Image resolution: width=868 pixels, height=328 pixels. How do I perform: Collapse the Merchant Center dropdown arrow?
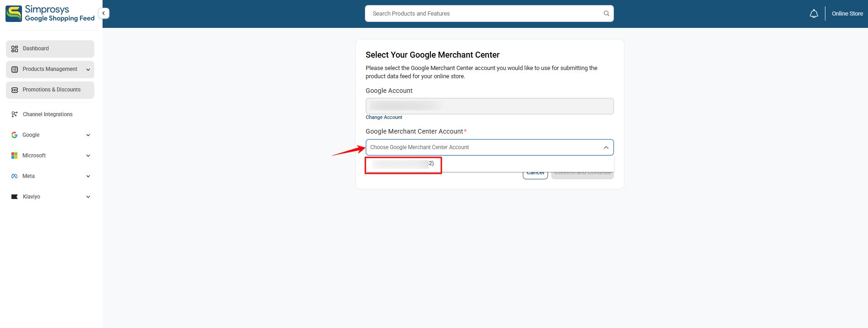tap(606, 147)
